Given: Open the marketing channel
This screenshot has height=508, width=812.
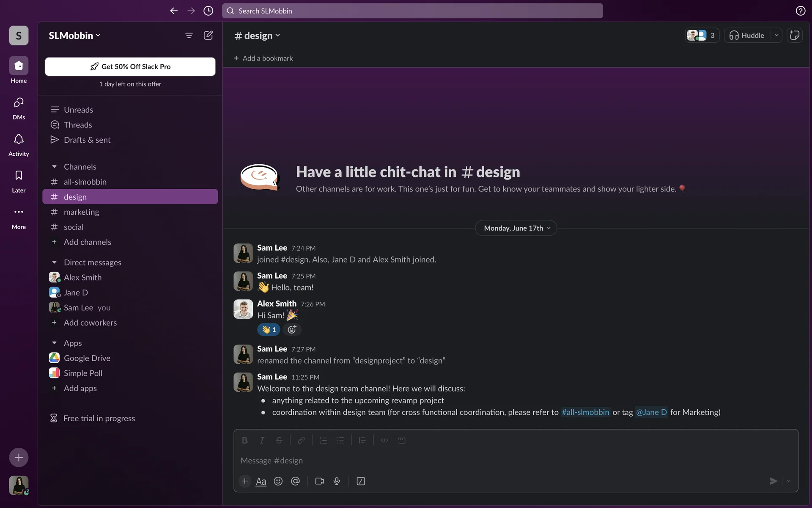Looking at the screenshot, I should (81, 212).
